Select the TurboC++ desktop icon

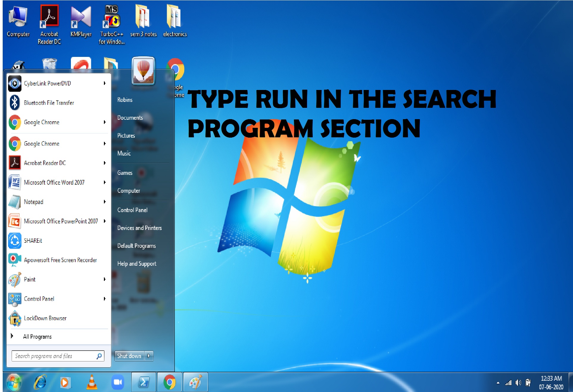click(x=112, y=25)
